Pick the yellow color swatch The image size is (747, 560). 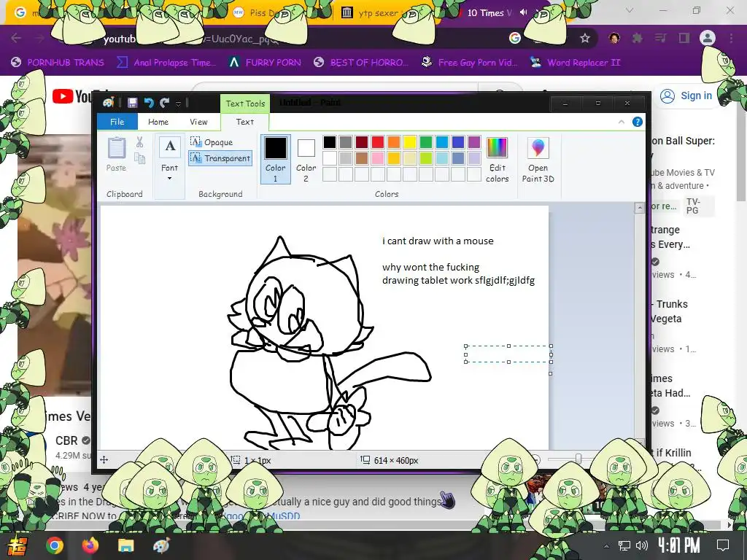coord(410,142)
